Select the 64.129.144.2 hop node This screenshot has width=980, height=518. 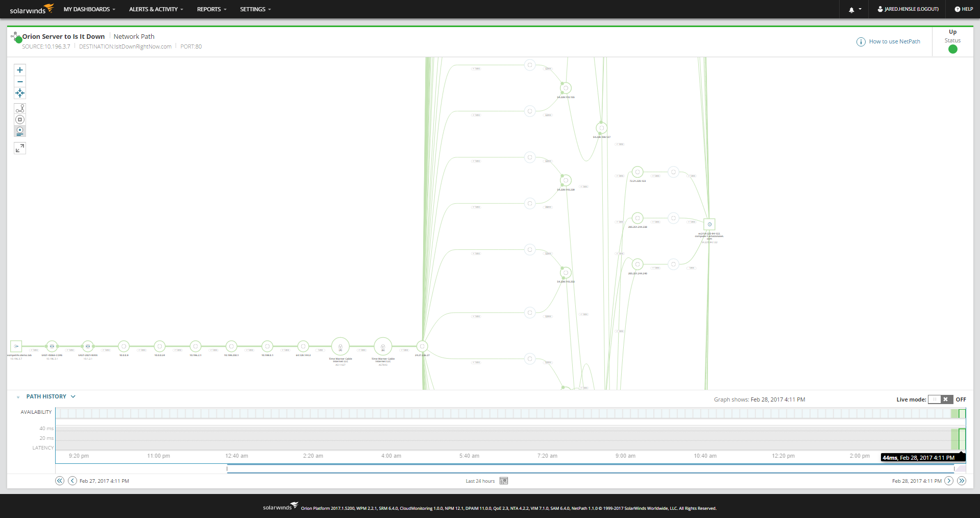(303, 346)
